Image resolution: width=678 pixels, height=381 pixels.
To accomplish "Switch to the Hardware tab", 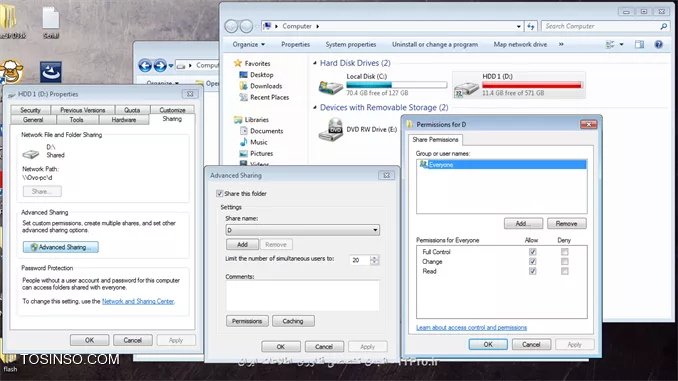I will [124, 119].
